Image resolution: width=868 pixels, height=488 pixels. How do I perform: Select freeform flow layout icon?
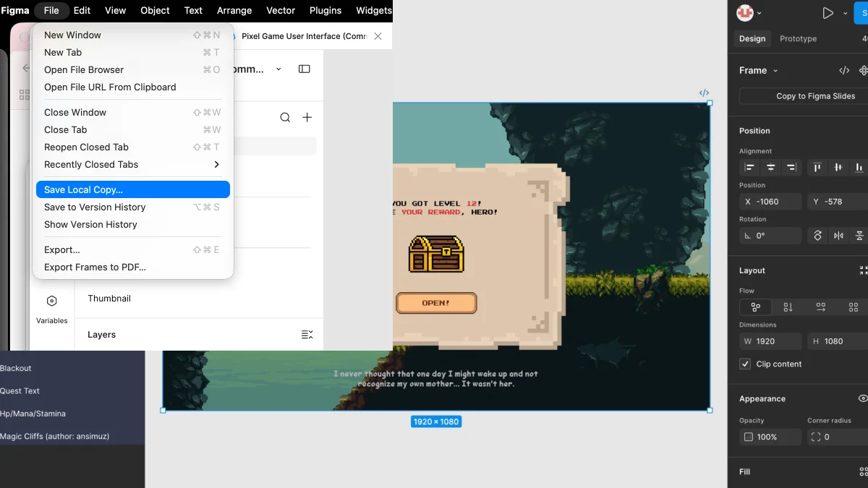pyautogui.click(x=756, y=307)
